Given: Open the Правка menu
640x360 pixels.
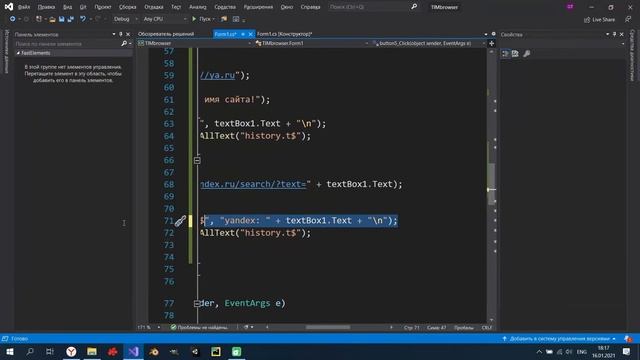Looking at the screenshot, I should point(46,7).
